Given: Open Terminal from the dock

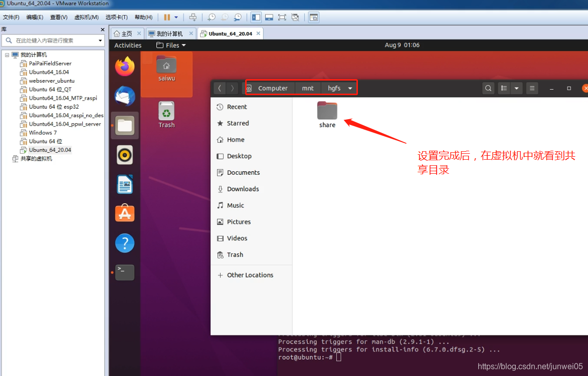Looking at the screenshot, I should [125, 273].
